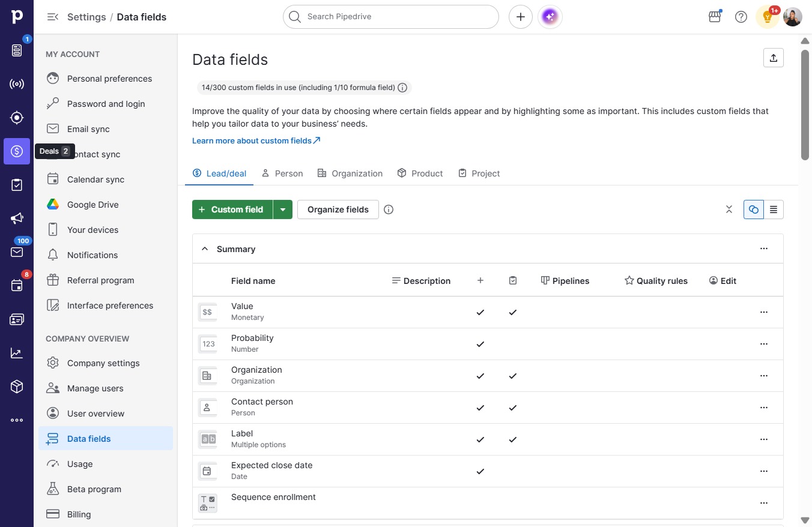Click Settings in the breadcrumb

(86, 17)
